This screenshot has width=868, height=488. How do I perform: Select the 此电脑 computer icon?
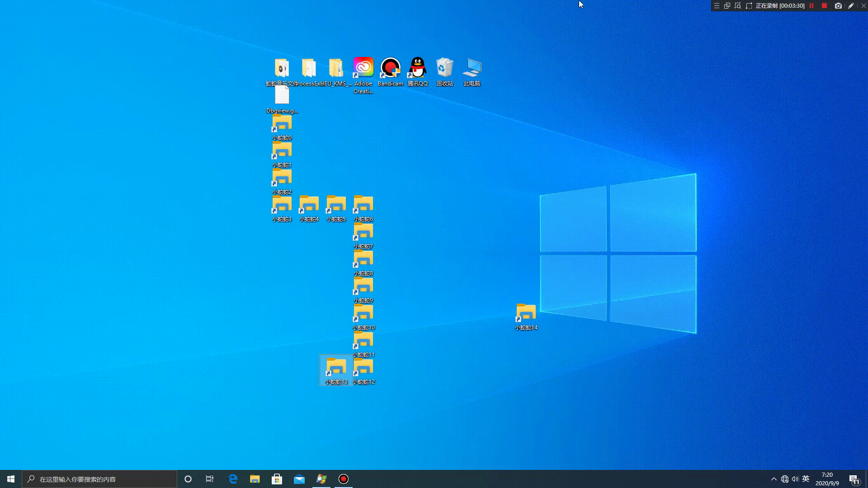pos(472,68)
